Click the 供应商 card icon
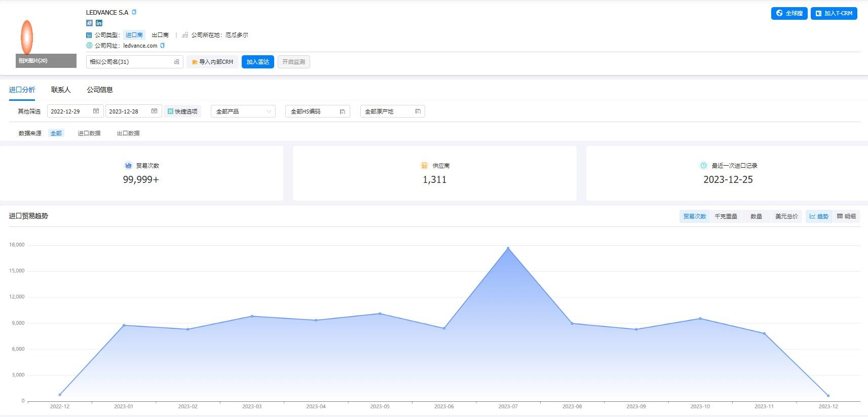The width and height of the screenshot is (868, 417). (x=424, y=165)
